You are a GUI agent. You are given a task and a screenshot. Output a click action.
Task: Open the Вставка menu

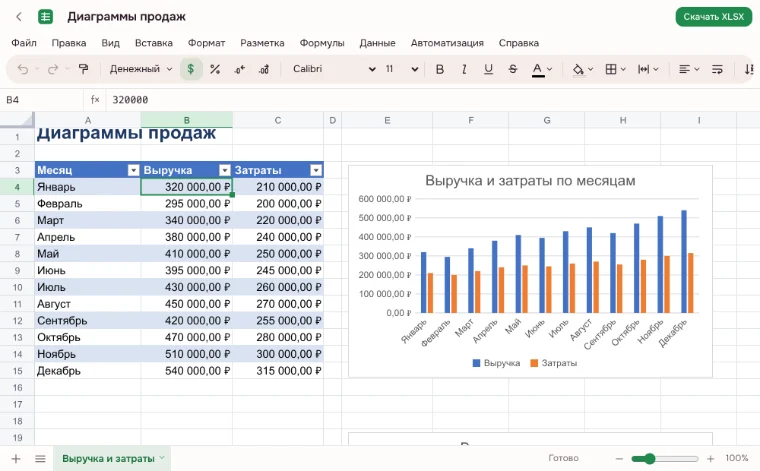click(154, 43)
